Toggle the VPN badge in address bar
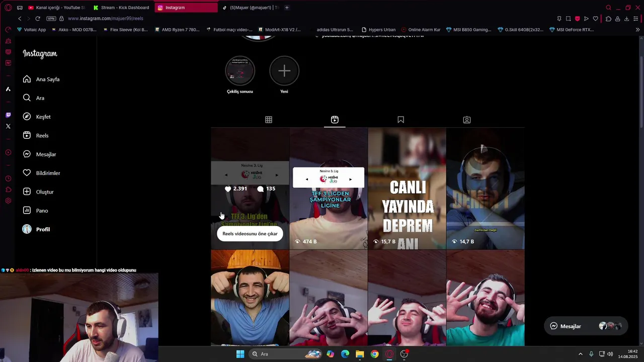The height and width of the screenshot is (362, 644). [51, 19]
